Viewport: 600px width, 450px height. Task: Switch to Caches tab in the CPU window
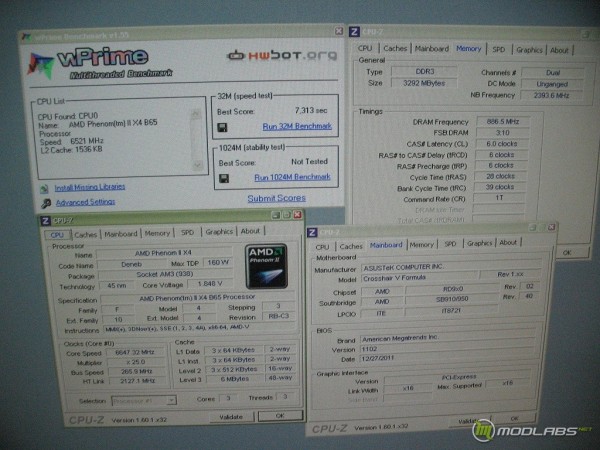[85, 235]
